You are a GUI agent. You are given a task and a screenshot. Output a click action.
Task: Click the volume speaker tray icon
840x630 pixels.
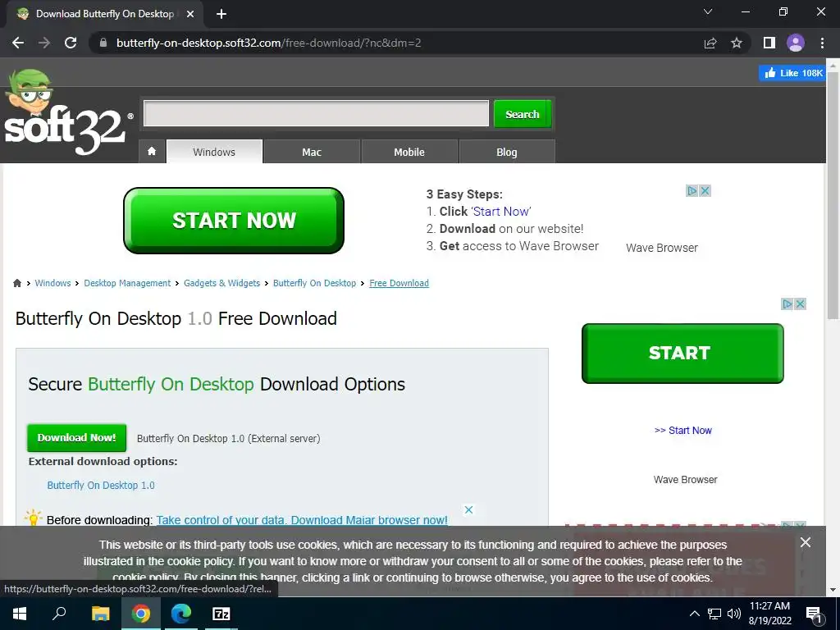pos(734,614)
